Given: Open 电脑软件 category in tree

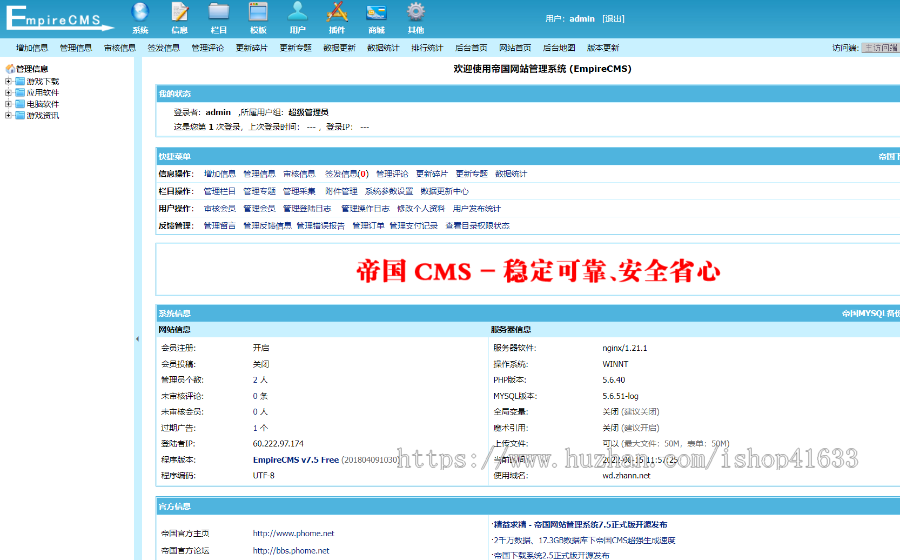Looking at the screenshot, I should click(x=43, y=104).
